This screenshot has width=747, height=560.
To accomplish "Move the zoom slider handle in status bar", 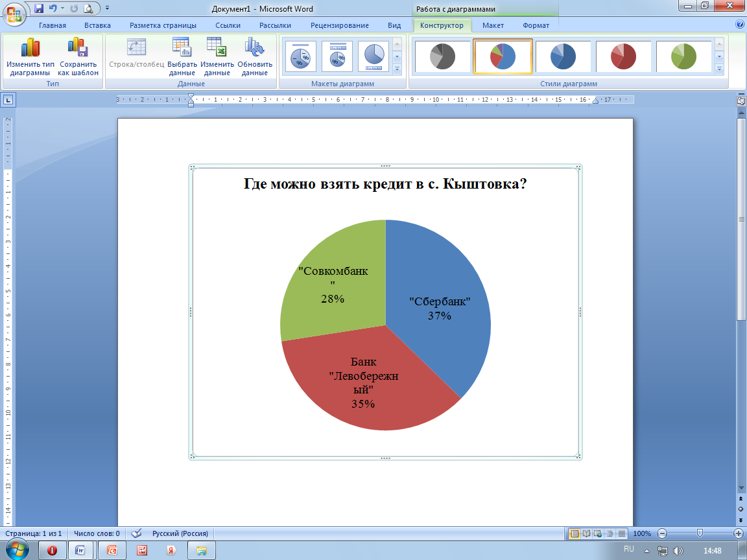I will 700,533.
